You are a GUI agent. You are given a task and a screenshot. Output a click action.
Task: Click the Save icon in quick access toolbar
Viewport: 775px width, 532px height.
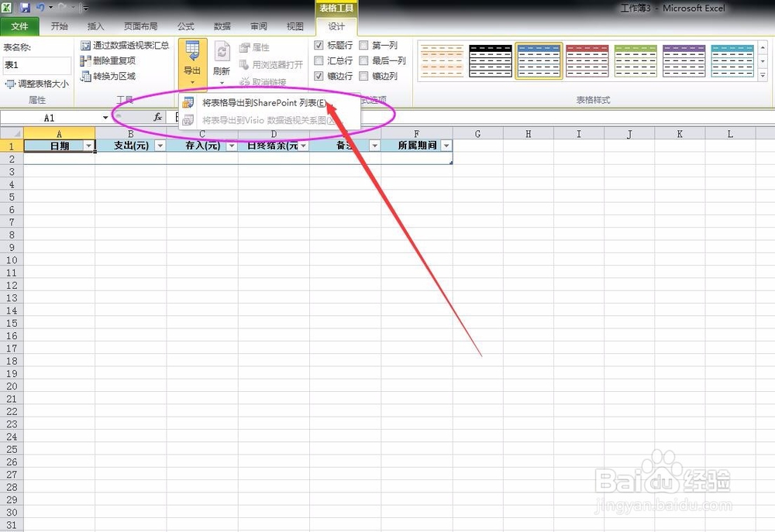(x=25, y=8)
